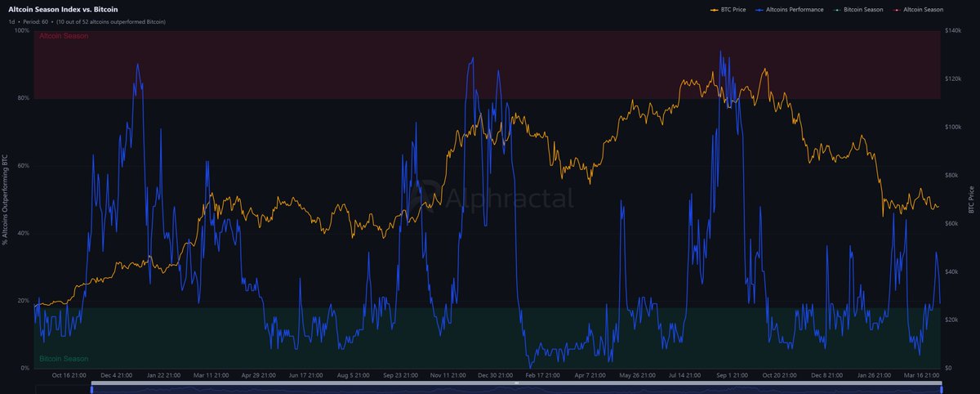Click the chart title 'Altcoin Season Index vs. Bitcoin'
Image resolution: width=980 pixels, height=394 pixels.
[63, 9]
